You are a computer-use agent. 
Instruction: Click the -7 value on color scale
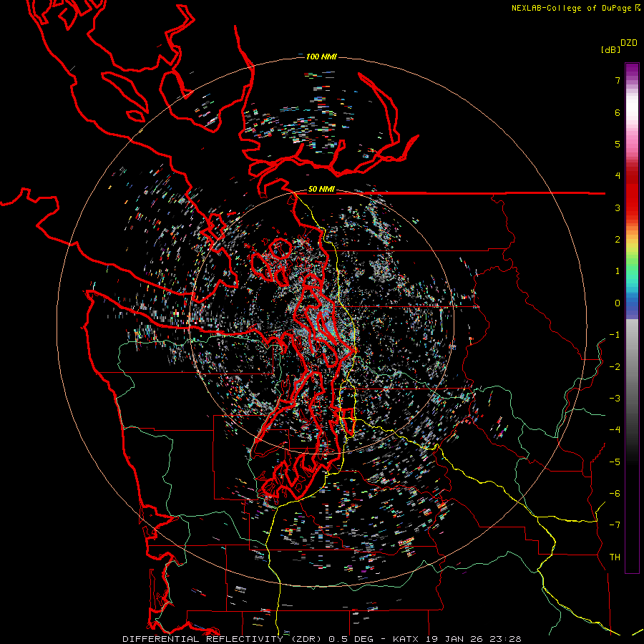click(x=615, y=525)
